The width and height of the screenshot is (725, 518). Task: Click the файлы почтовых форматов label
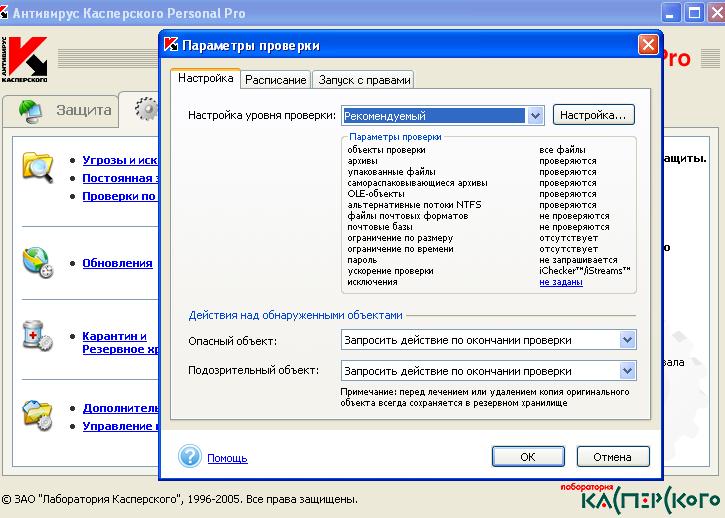408,216
